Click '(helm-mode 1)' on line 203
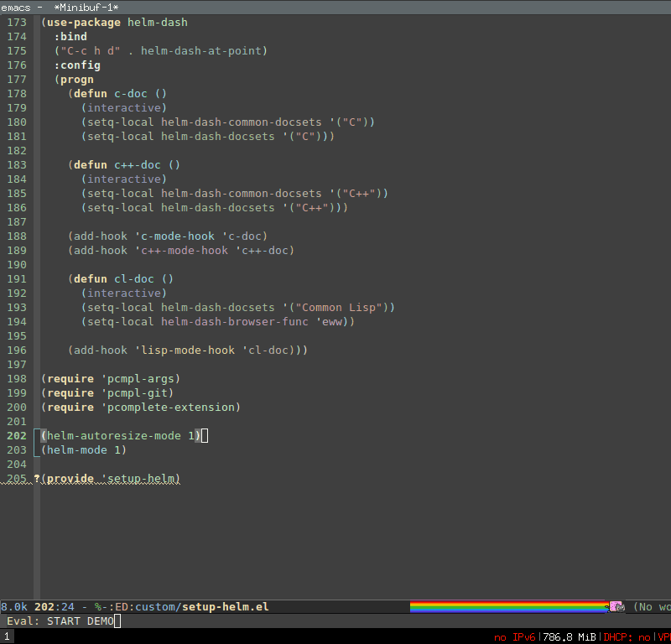Screen dimensions: 671x644 (x=84, y=450)
